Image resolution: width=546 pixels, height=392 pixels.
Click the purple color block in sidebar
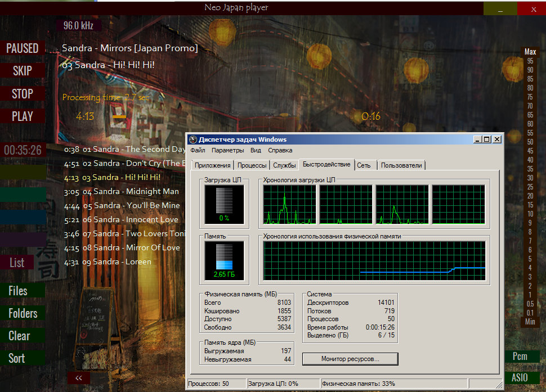click(23, 240)
